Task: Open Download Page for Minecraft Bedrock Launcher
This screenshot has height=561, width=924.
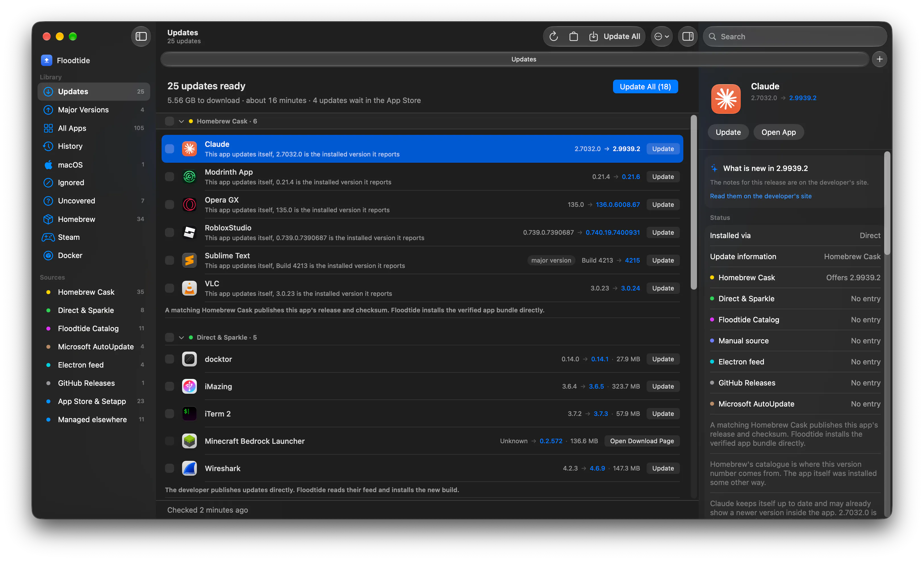Action: click(642, 441)
